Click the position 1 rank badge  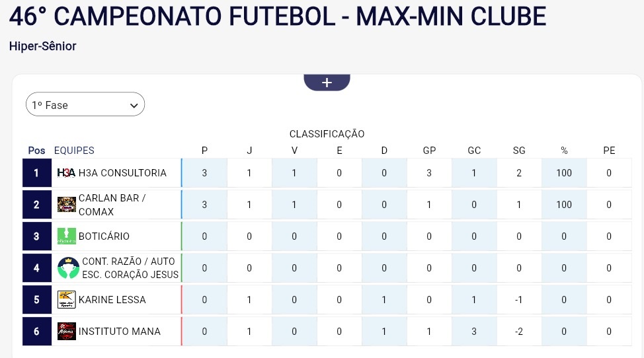click(x=36, y=173)
